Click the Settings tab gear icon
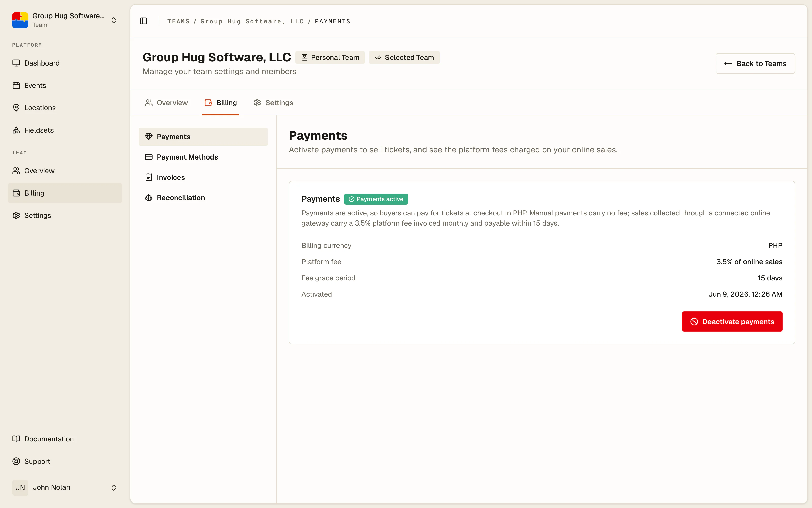The width and height of the screenshot is (812, 508). coord(257,103)
